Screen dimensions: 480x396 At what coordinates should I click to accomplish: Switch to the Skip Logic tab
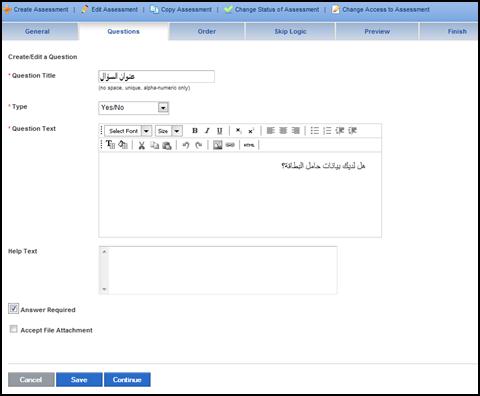pos(290,31)
